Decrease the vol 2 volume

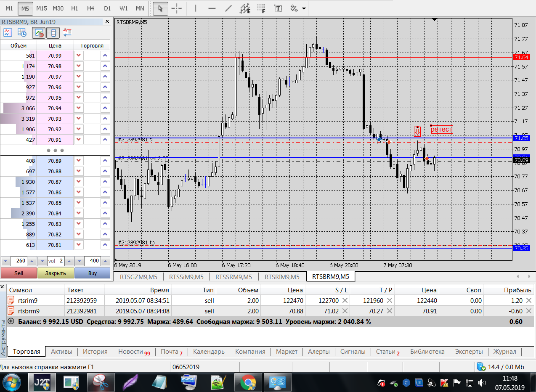coord(42,261)
